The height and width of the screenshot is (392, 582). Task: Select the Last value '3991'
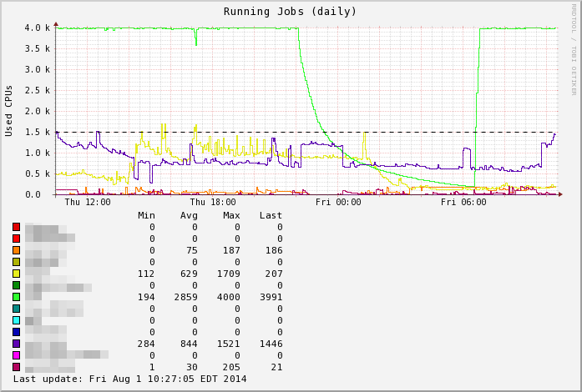[271, 297]
